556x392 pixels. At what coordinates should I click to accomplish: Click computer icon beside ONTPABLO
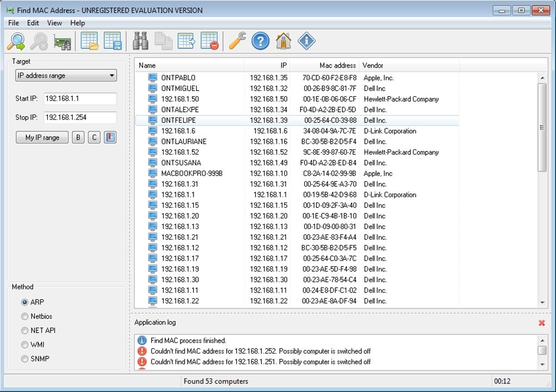(x=153, y=78)
